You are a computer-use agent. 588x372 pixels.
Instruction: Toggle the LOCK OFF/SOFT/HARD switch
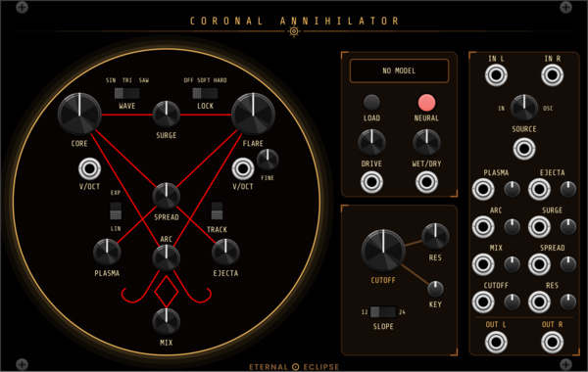coord(205,93)
